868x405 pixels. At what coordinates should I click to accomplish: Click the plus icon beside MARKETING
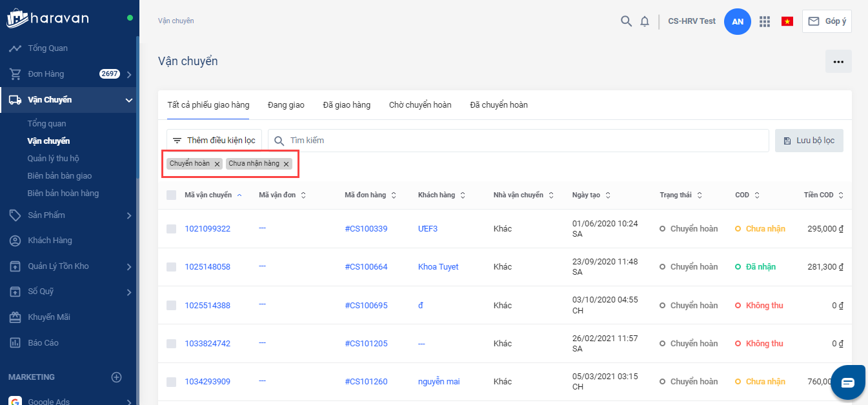point(117,377)
